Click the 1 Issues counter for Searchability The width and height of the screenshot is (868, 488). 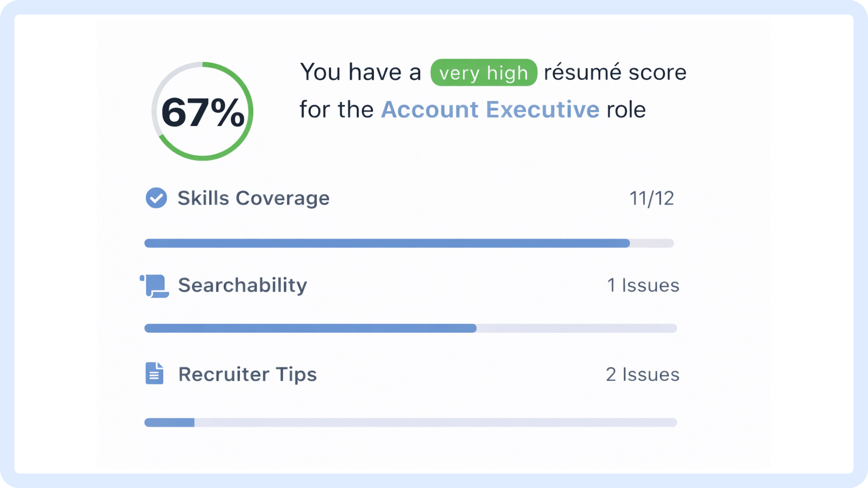pos(643,285)
